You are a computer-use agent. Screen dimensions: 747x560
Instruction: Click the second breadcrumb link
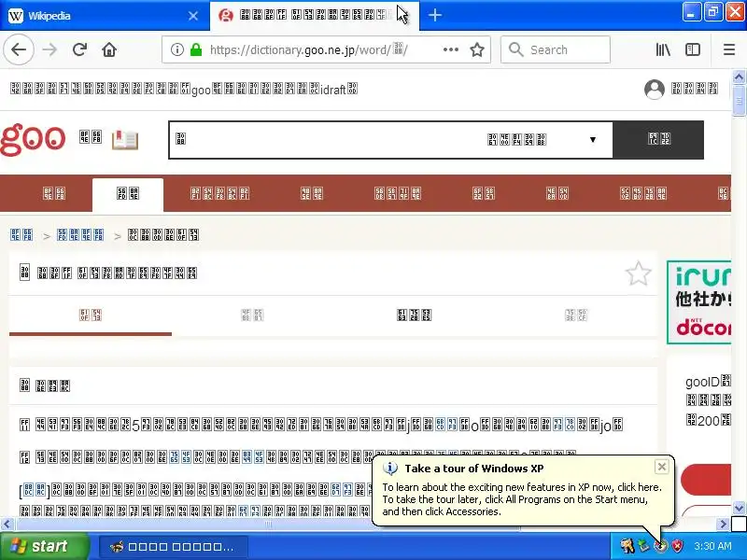click(80, 235)
